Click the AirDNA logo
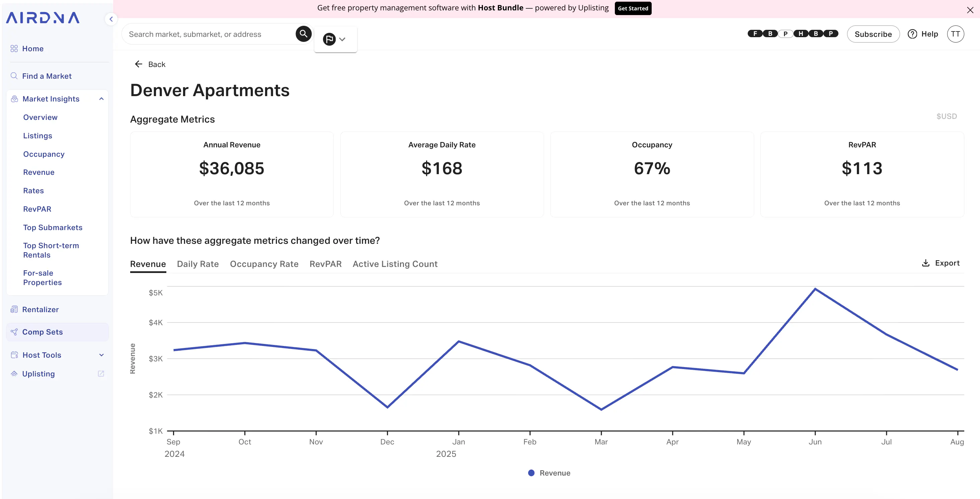Screen dimensions: 980x499 pos(43,18)
